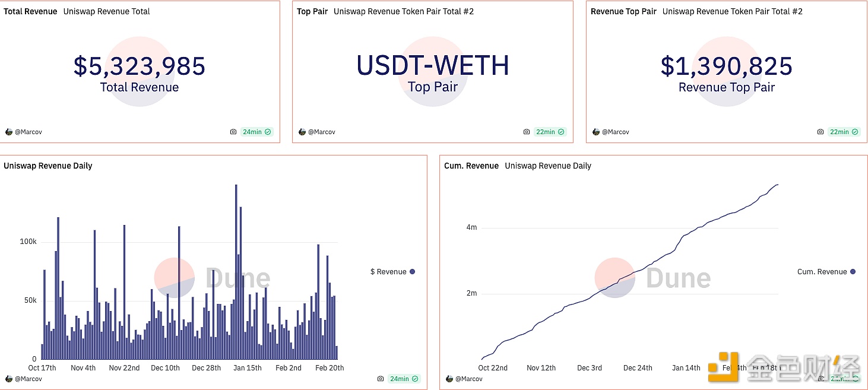Click the Revenue Top Pair caption under $1,390,825
This screenshot has width=868, height=390.
coord(727,87)
